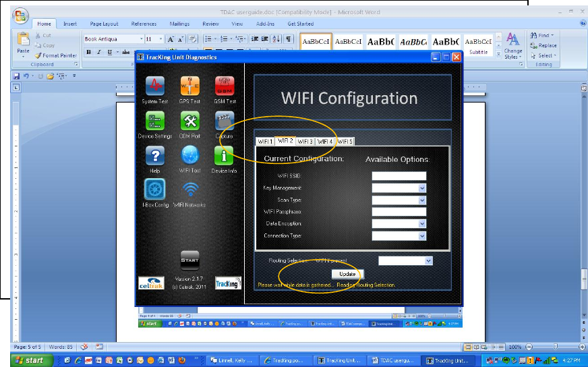The height and width of the screenshot is (367, 588).
Task: Launch the GPS Test icon
Action: point(189,86)
